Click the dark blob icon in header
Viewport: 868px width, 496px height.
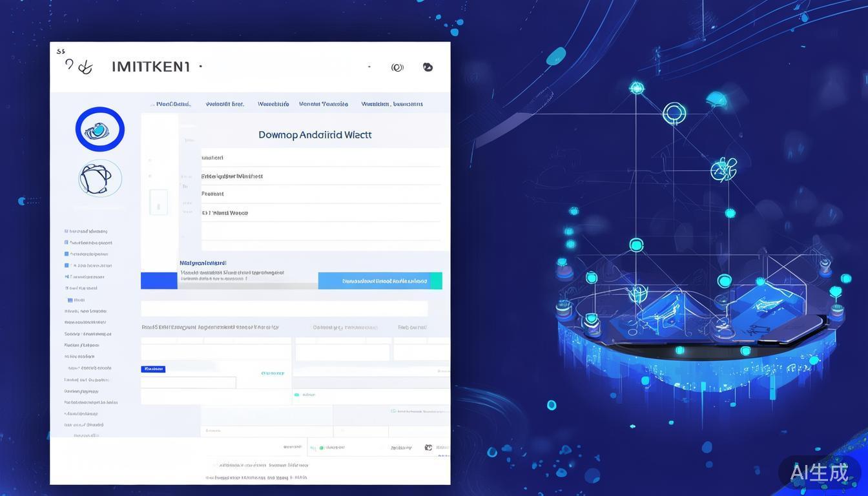pyautogui.click(x=428, y=67)
